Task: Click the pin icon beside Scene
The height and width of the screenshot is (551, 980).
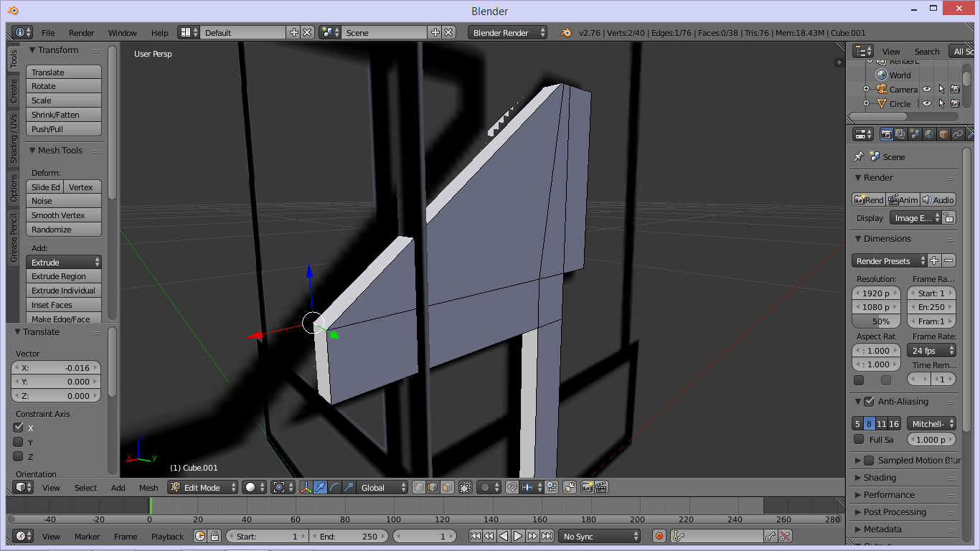Action: [x=858, y=156]
